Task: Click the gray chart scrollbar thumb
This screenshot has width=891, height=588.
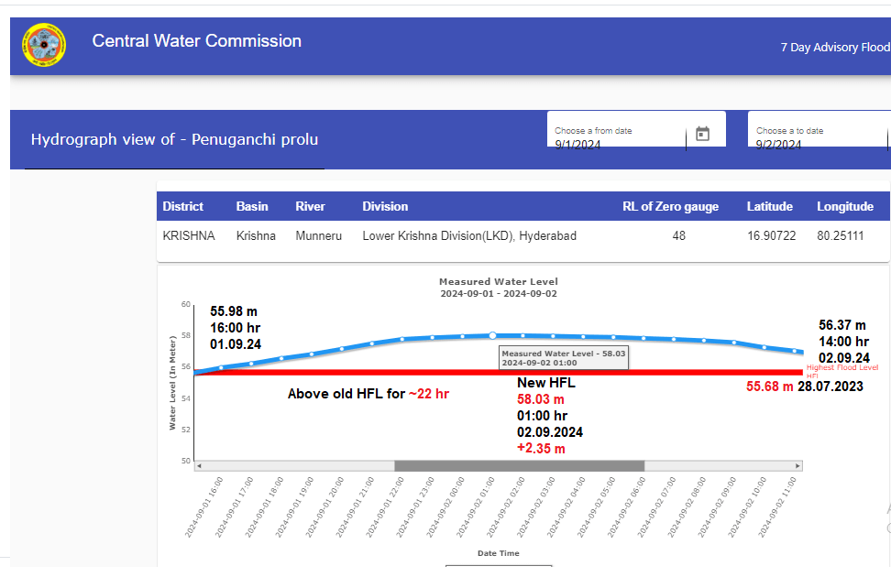Action: (519, 466)
